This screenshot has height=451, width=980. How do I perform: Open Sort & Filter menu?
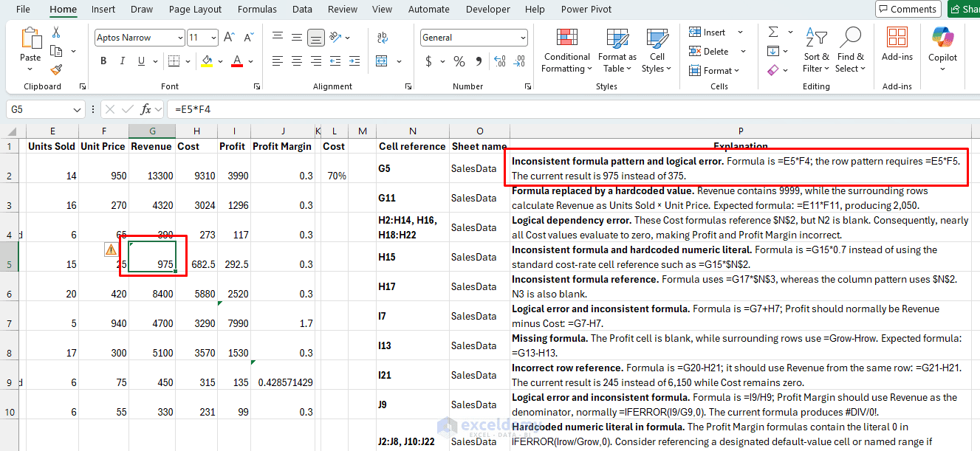point(816,50)
